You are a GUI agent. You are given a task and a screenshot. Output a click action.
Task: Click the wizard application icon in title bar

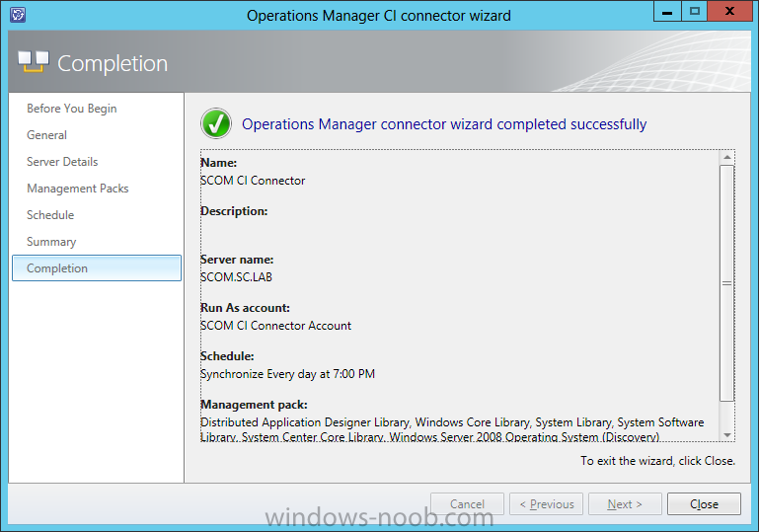point(18,15)
